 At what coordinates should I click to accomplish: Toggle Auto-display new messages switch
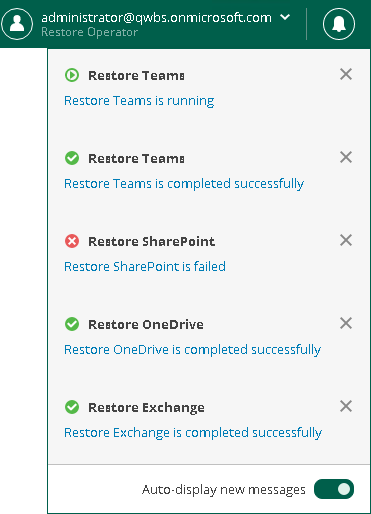334,489
